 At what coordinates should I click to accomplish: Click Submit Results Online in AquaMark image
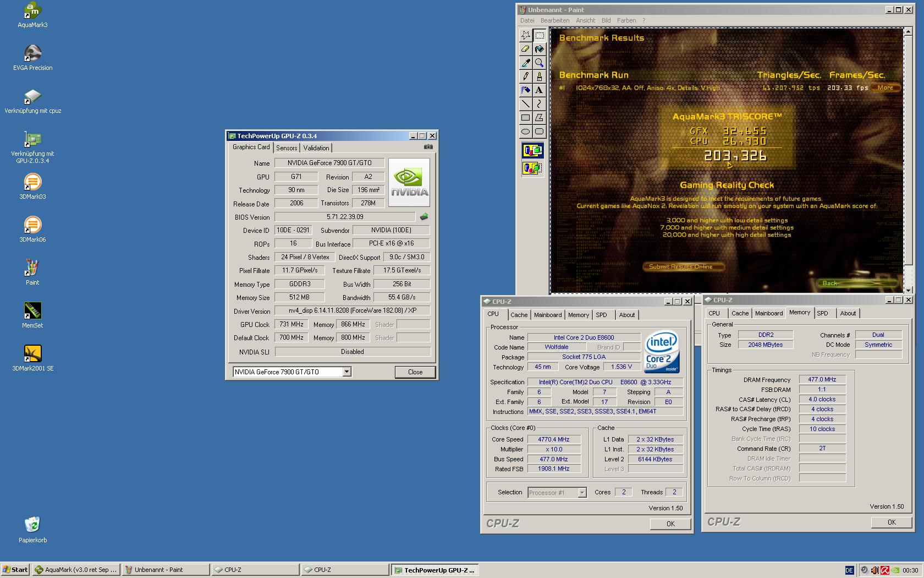coord(683,266)
